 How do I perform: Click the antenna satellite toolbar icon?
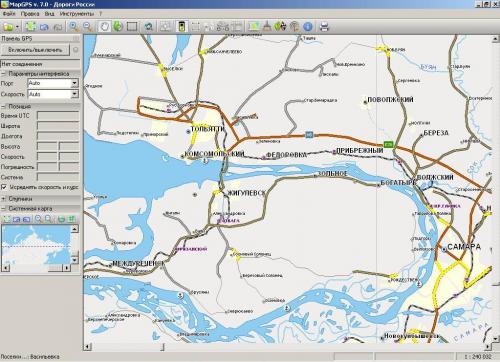click(294, 27)
